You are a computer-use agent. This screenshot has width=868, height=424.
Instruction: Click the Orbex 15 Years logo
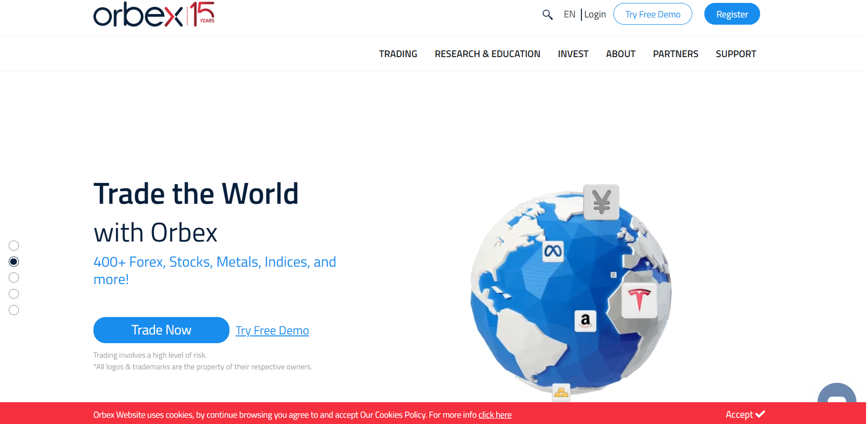(154, 14)
